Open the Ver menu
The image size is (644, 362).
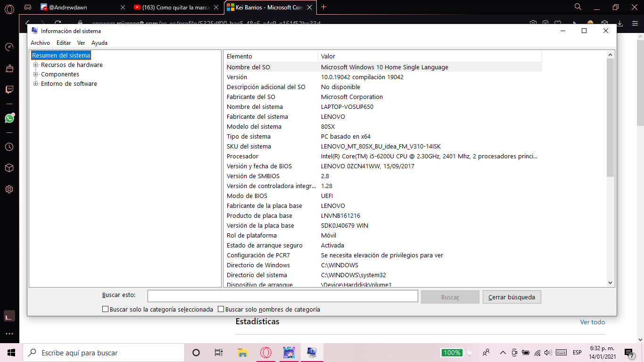pos(81,43)
